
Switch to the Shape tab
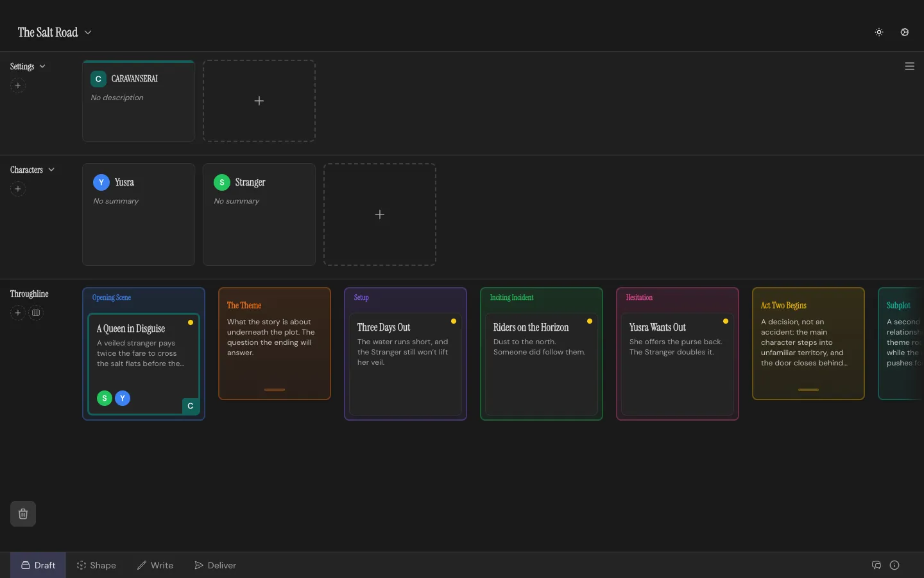(96, 565)
